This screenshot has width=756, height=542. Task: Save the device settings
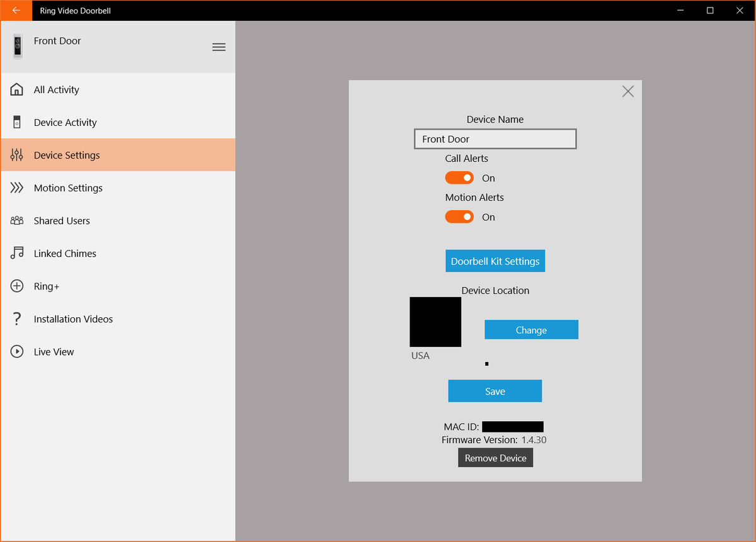pos(495,390)
